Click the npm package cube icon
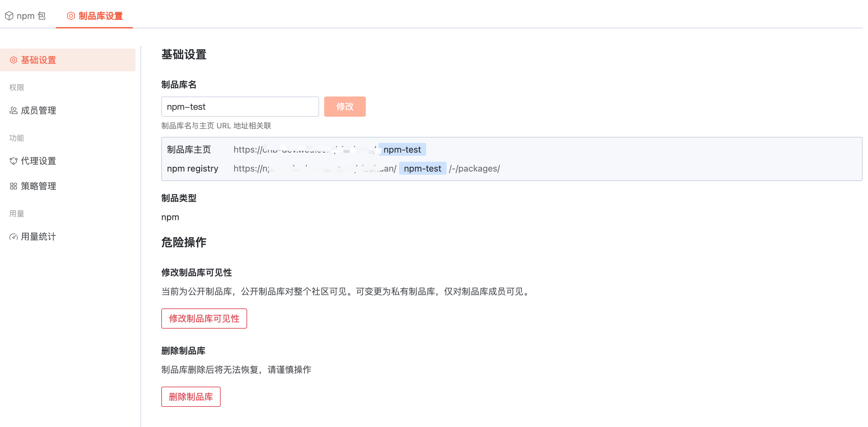This screenshot has width=868, height=427. (9, 16)
